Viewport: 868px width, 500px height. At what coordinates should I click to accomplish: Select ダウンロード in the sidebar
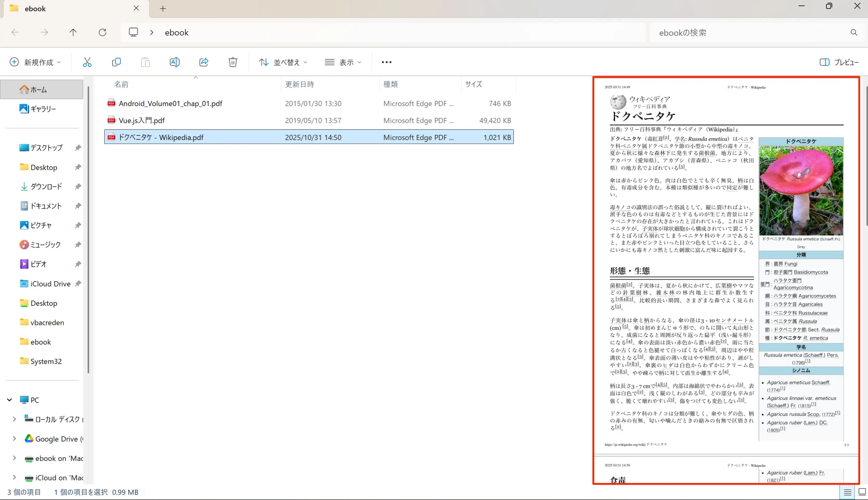[x=46, y=186]
